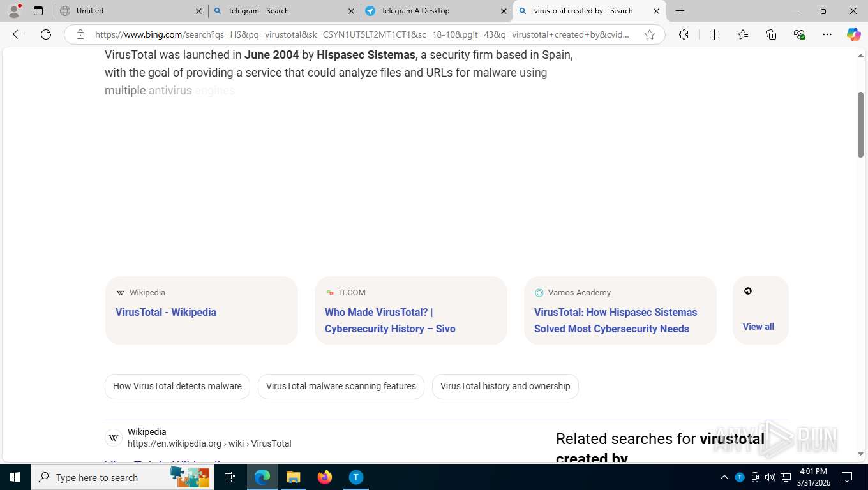This screenshot has width=868, height=490.
Task: Click the Wikipedia result site icon
Action: [114, 438]
